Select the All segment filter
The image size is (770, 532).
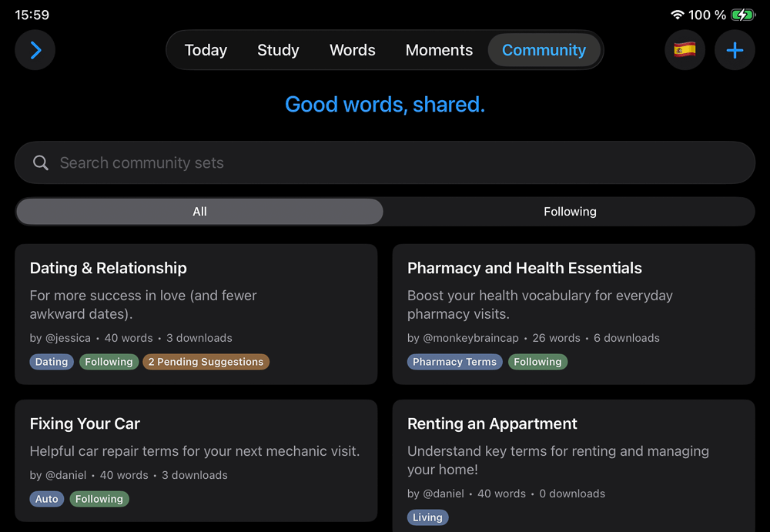pos(199,212)
